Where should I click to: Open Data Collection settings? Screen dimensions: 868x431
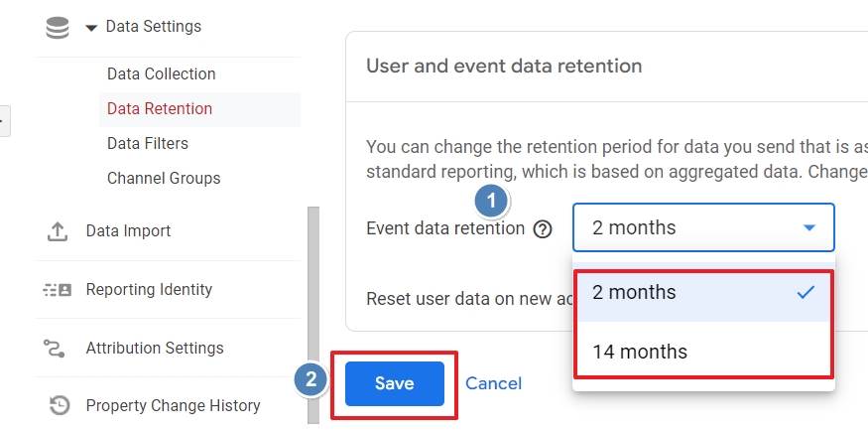[161, 74]
